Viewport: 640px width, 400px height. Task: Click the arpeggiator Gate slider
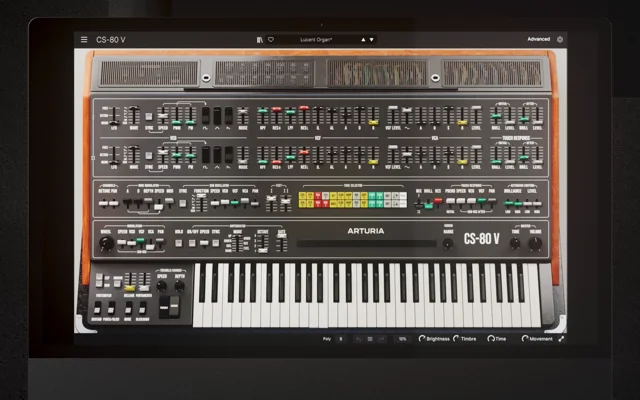click(282, 242)
